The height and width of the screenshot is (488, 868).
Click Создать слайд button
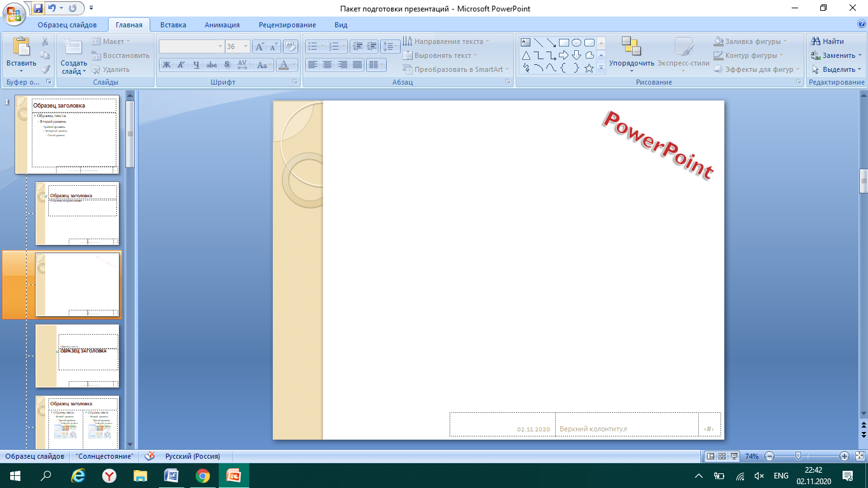pyautogui.click(x=74, y=55)
